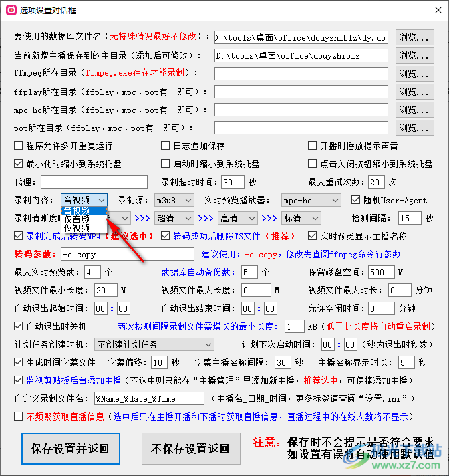Click 允许空闲时间 field
The width and height of the screenshot is (449, 476).
coord(382,308)
